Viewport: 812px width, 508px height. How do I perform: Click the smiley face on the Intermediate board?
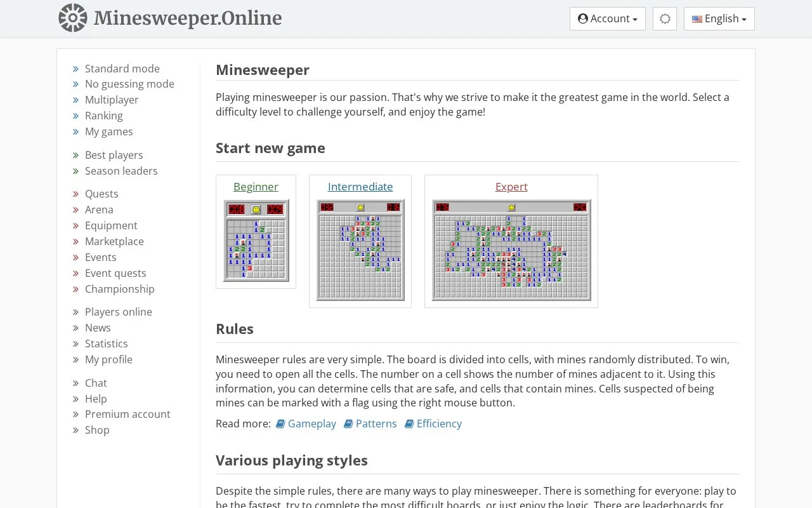(x=360, y=208)
